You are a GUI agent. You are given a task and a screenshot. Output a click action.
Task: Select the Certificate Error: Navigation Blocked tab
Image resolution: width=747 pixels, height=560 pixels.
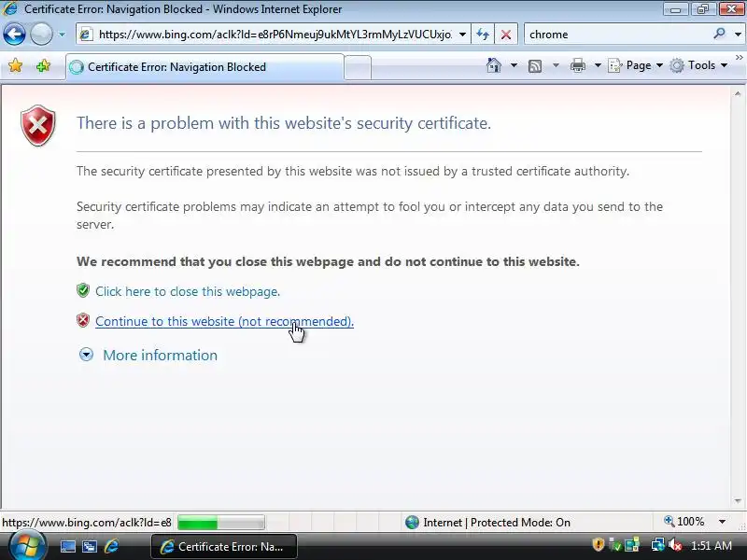204,67
